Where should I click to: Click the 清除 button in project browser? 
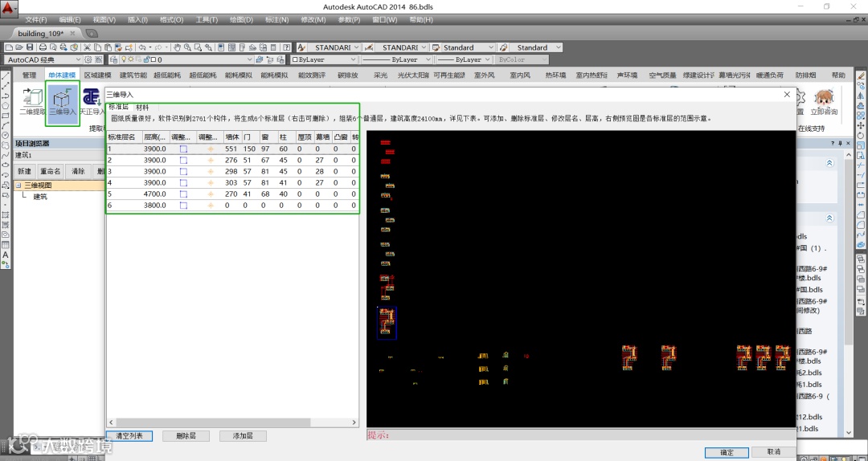click(x=78, y=172)
